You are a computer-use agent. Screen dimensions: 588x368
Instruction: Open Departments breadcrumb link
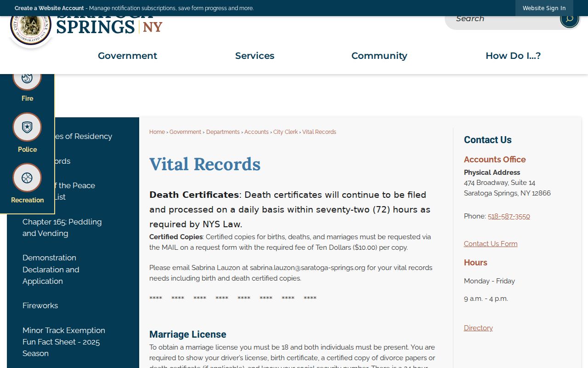point(223,132)
